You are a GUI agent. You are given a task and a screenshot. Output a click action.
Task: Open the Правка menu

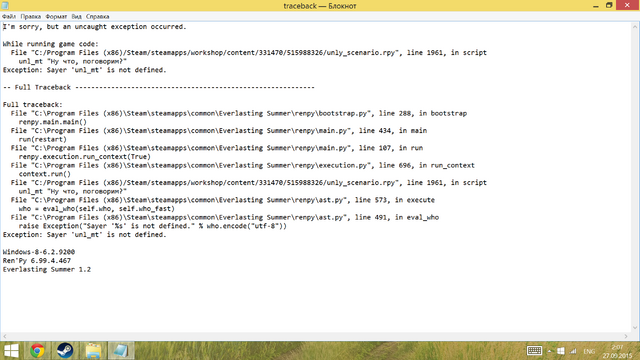31,17
